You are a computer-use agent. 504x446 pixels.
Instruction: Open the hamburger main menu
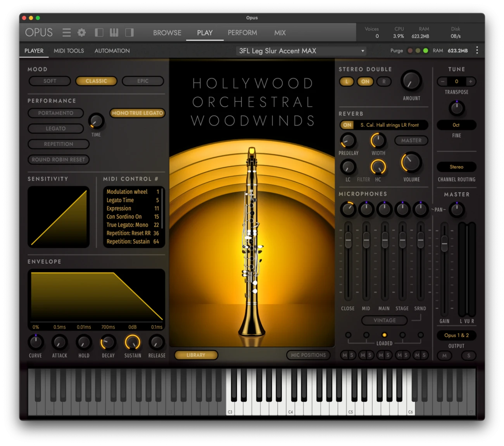click(67, 33)
